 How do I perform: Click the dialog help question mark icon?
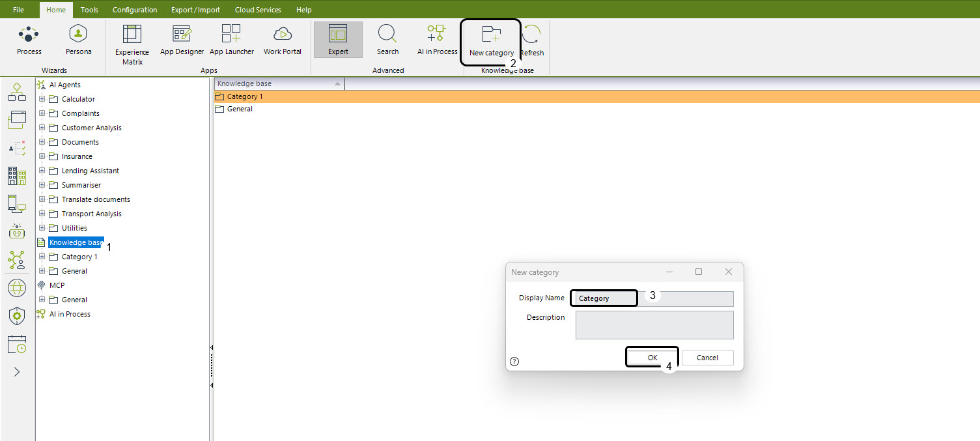(514, 362)
